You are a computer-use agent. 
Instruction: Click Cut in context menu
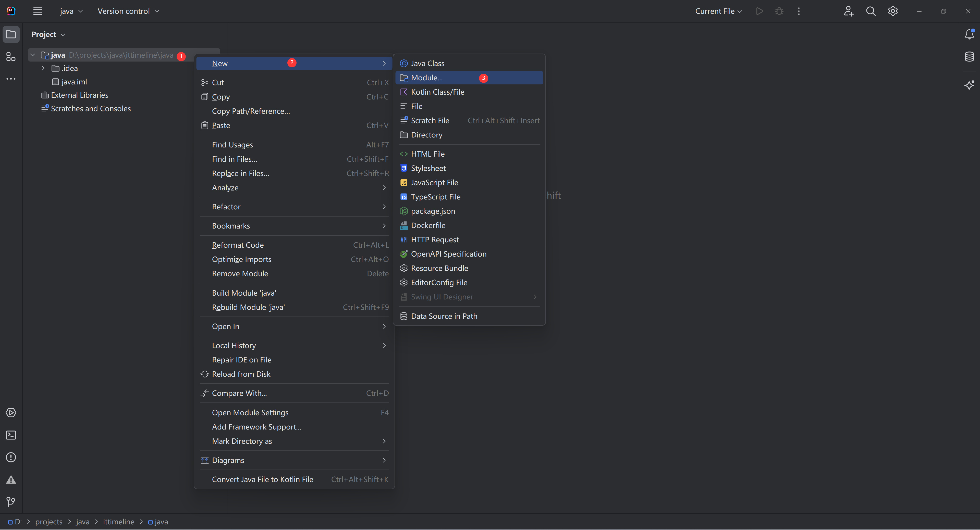[294, 82]
